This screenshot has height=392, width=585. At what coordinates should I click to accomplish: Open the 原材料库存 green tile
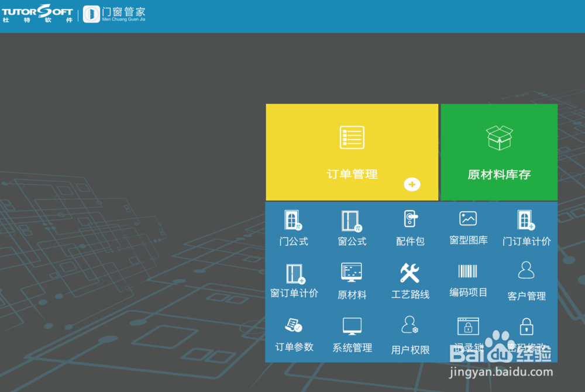point(499,152)
